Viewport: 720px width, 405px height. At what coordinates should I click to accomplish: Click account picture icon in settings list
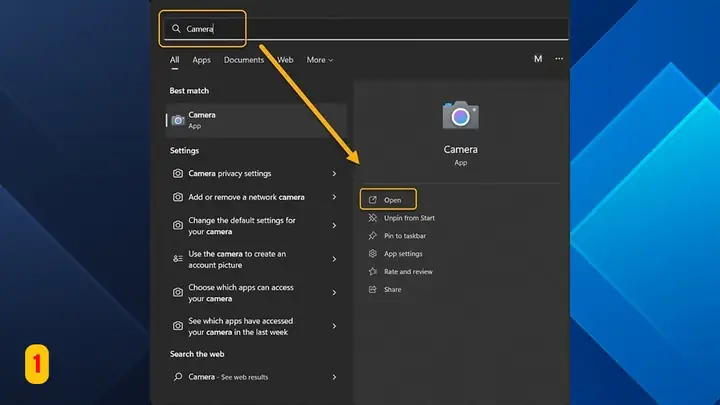(178, 259)
